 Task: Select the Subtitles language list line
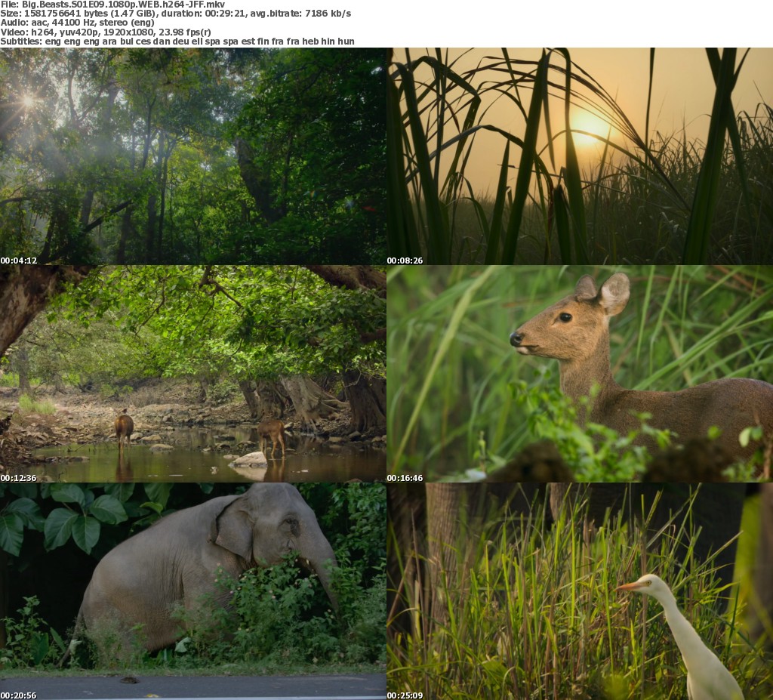(x=177, y=41)
